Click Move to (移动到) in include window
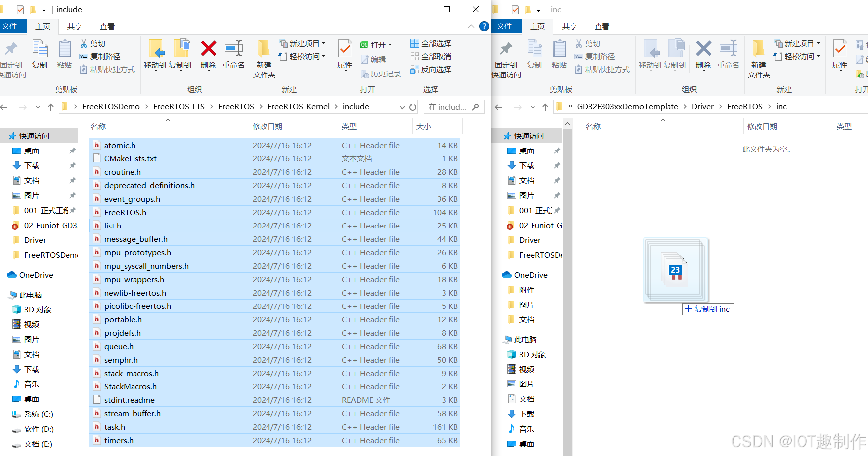 [155, 55]
